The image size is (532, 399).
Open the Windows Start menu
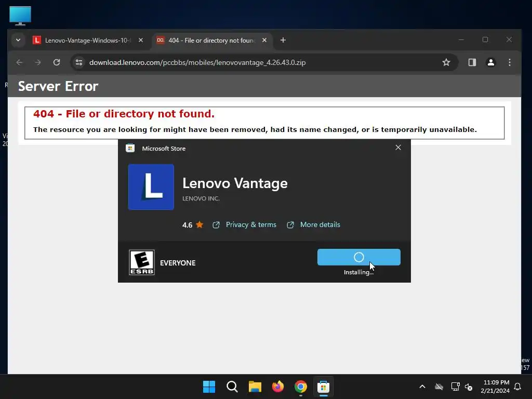(x=209, y=387)
